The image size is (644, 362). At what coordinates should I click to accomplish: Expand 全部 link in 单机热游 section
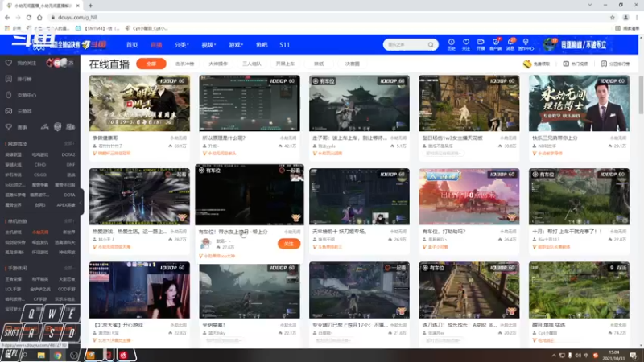point(69,221)
